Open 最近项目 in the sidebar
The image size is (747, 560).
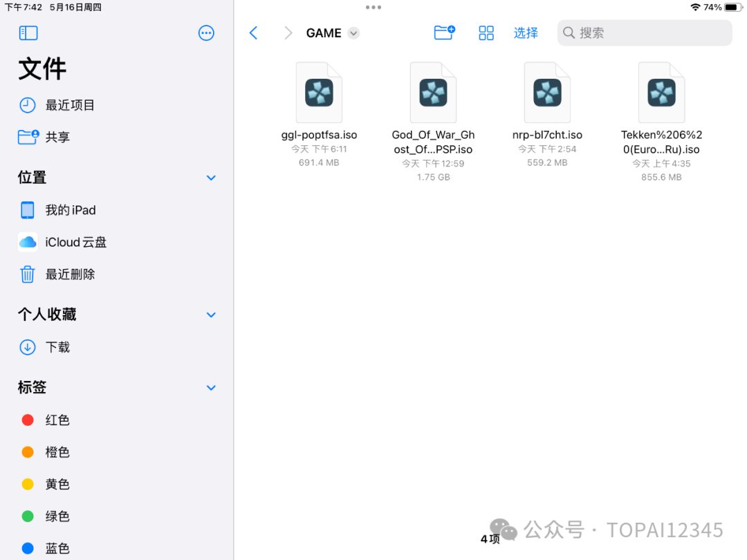pos(117,105)
